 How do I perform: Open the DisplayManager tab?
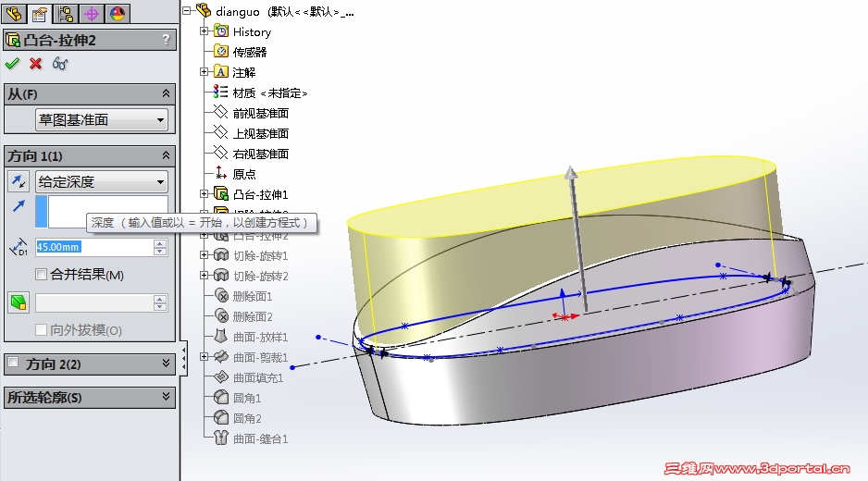pyautogui.click(x=118, y=13)
